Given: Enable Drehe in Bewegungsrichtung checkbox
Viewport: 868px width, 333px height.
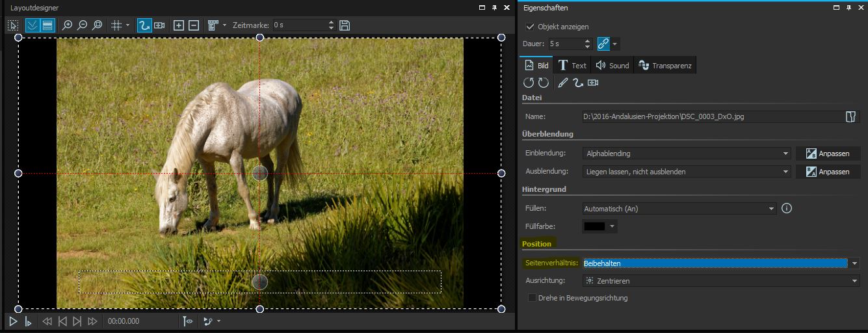Looking at the screenshot, I should pos(533,298).
